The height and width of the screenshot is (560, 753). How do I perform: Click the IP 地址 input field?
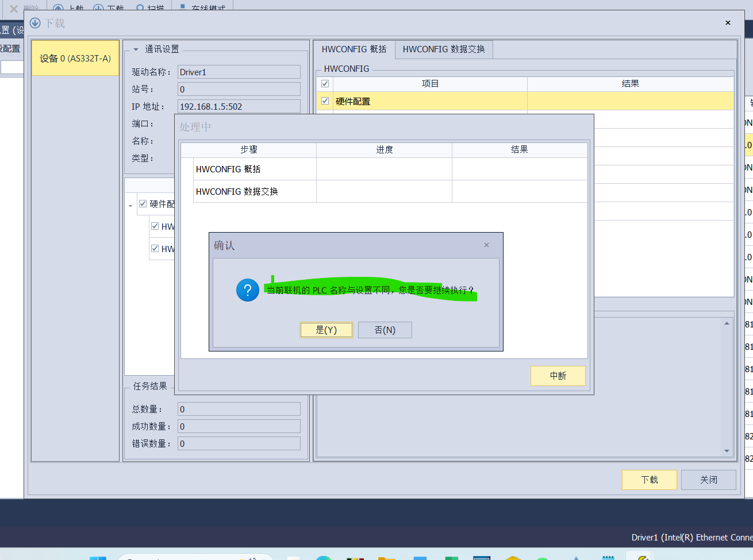click(239, 106)
